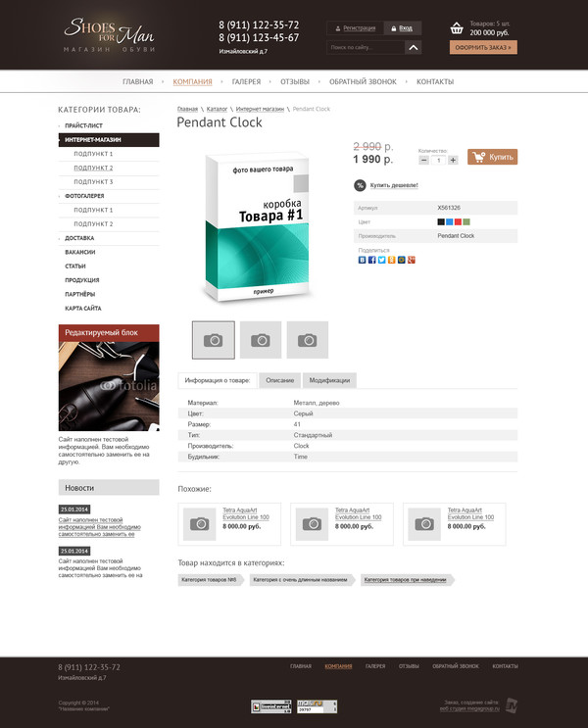The image size is (588, 728).
Task: Click the shopping basket icon in header
Action: pyautogui.click(x=457, y=28)
